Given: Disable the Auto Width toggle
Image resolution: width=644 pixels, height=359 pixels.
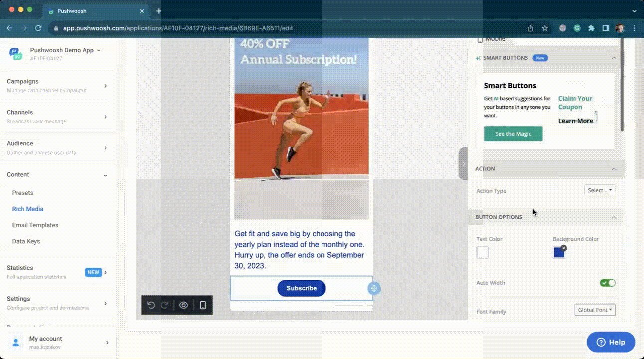Looking at the screenshot, I should (607, 283).
